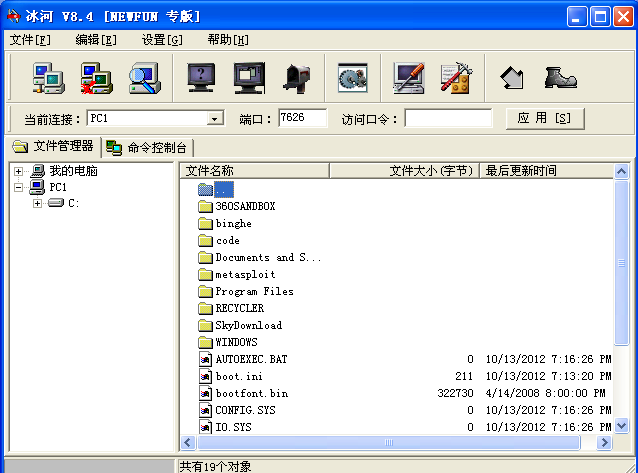Click the delete host icon with red X
638x473 pixels.
tap(97, 78)
